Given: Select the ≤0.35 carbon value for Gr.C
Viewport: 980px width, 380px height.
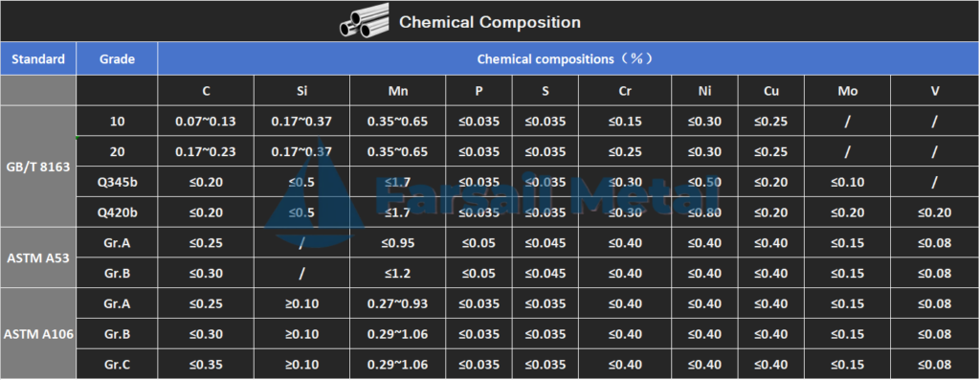Looking at the screenshot, I should (x=206, y=365).
